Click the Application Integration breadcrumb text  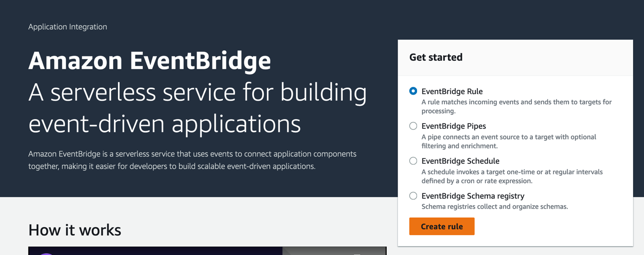(x=68, y=27)
